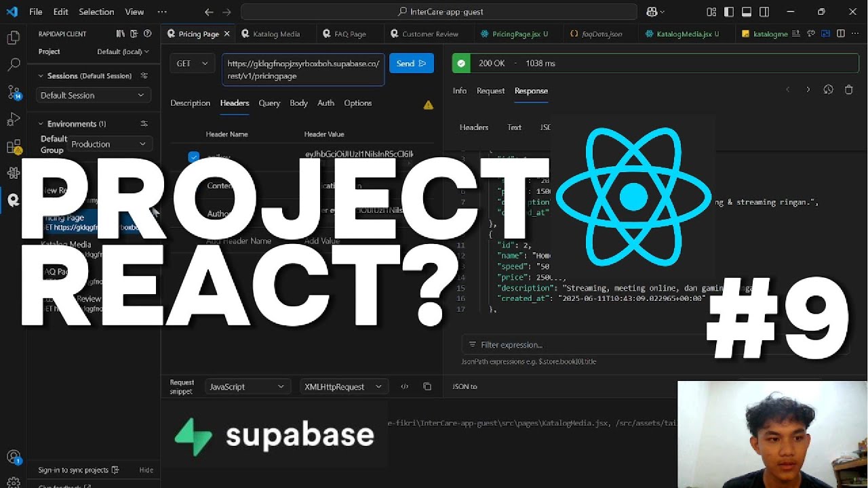Click Environments settings sliders icon
This screenshot has width=868, height=488.
pyautogui.click(x=144, y=124)
